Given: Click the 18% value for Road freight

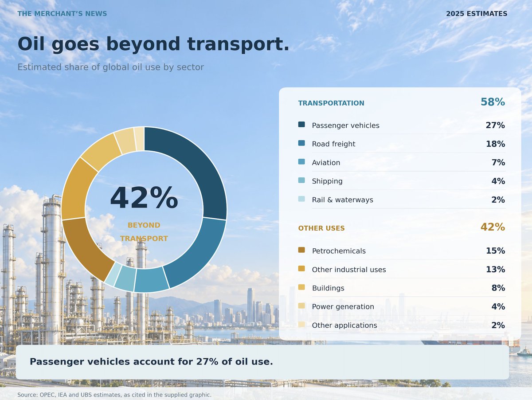Looking at the screenshot, I should pyautogui.click(x=495, y=144).
